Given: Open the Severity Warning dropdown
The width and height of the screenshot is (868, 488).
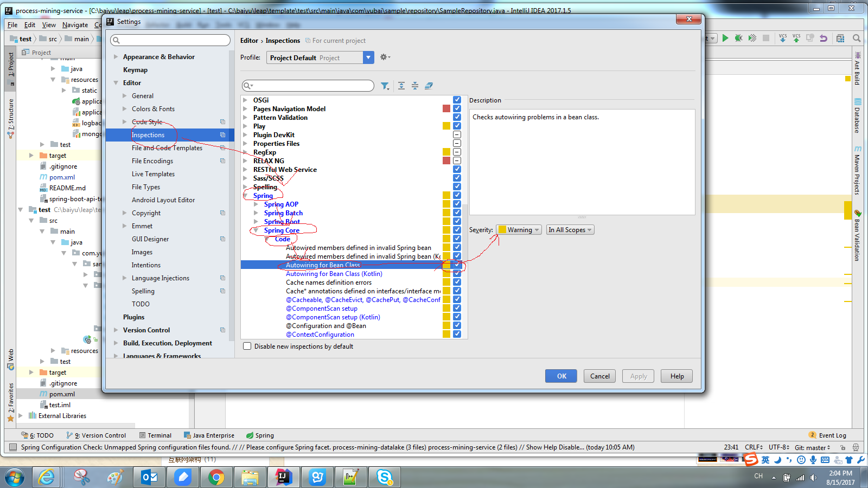Looking at the screenshot, I should tap(519, 230).
